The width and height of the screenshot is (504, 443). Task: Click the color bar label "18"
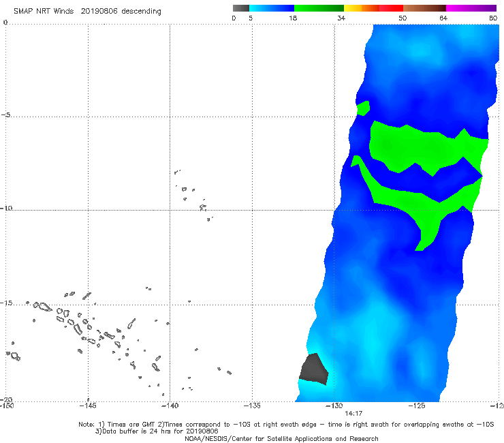point(293,18)
